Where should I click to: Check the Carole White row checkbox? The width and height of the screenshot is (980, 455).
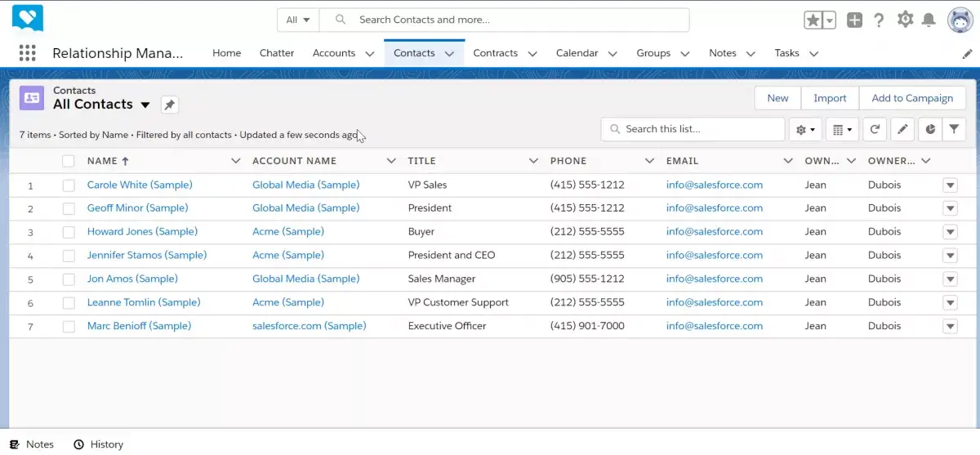coord(69,185)
